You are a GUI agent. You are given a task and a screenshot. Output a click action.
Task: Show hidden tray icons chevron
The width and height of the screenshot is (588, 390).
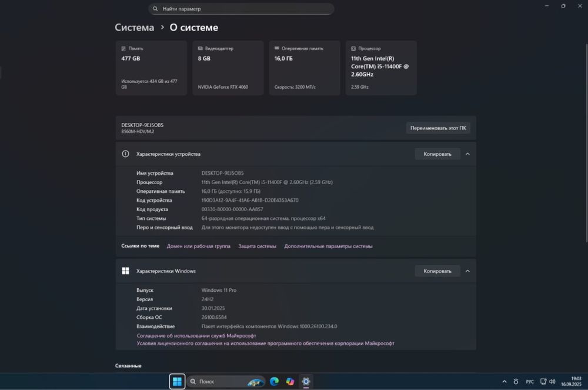pyautogui.click(x=505, y=381)
